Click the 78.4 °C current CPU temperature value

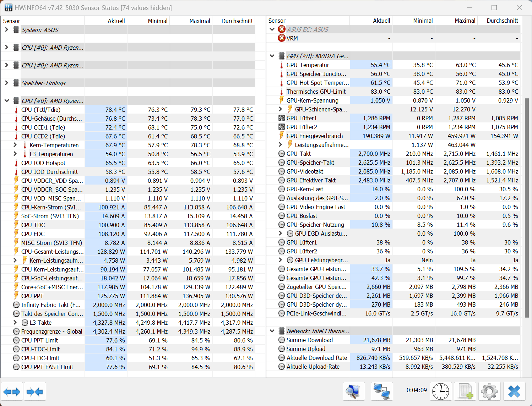(x=115, y=110)
